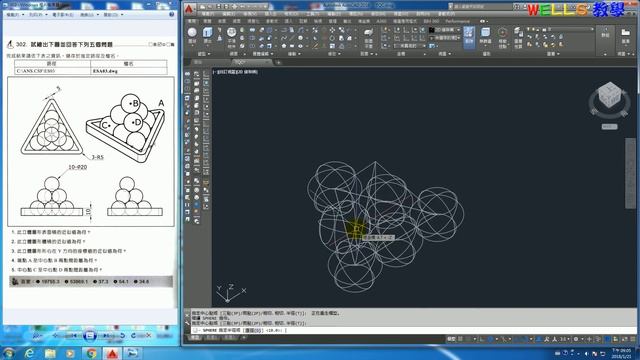Screen dimensions: 640x360
Task: Open the annotation scale 1:1 dropdown
Action: [x=564, y=339]
